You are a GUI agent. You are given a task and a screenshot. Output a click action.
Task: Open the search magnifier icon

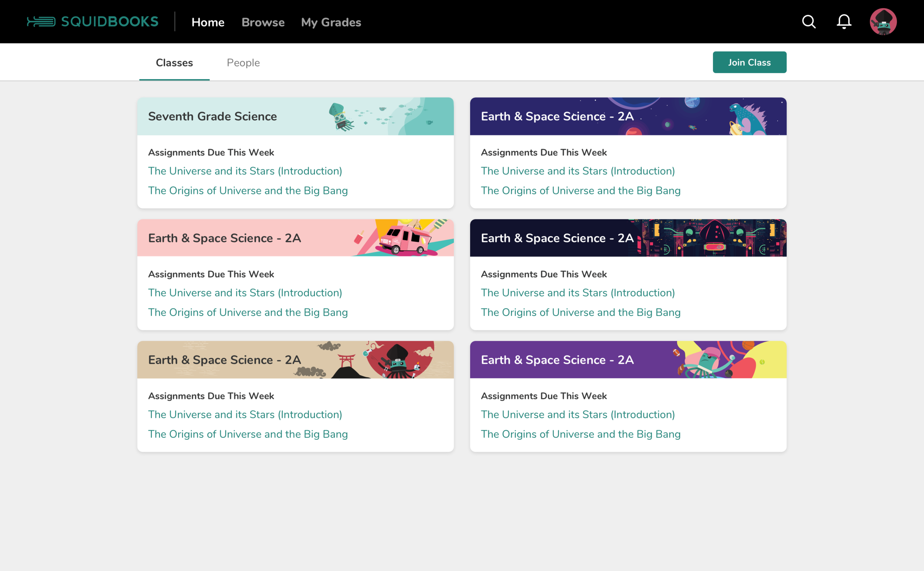[x=808, y=22]
